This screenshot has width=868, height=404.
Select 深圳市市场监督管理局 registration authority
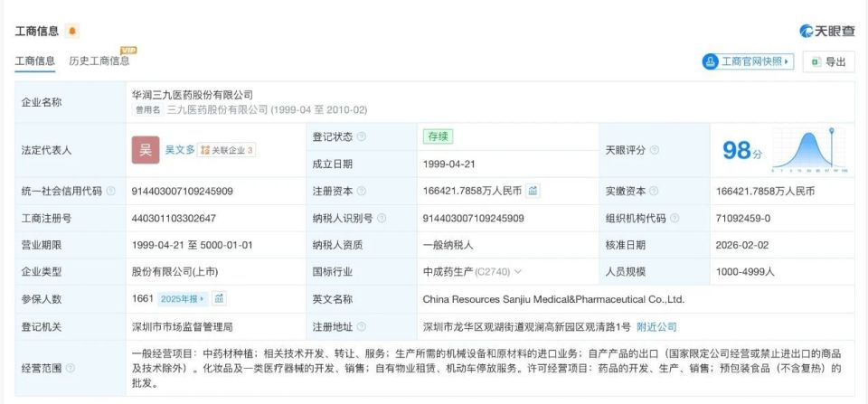coord(182,327)
